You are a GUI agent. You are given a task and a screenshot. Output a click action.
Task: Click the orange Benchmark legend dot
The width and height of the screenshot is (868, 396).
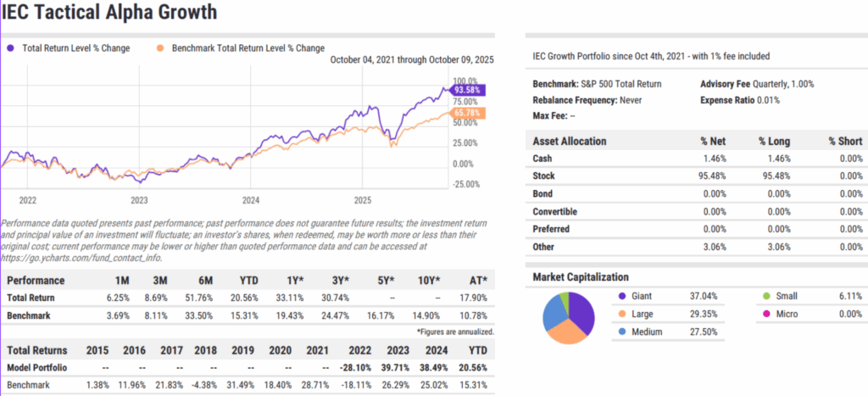(159, 48)
